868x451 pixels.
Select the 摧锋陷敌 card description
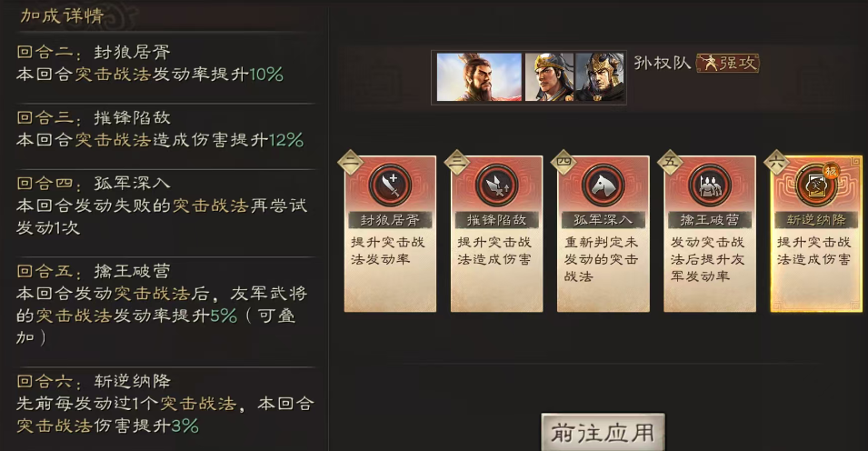494,250
